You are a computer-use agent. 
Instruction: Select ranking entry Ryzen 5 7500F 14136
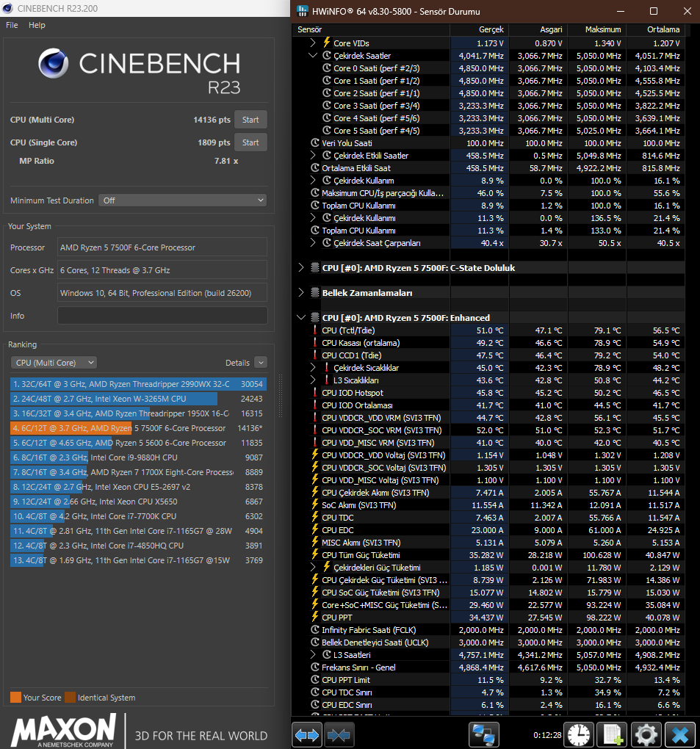[x=138, y=428]
